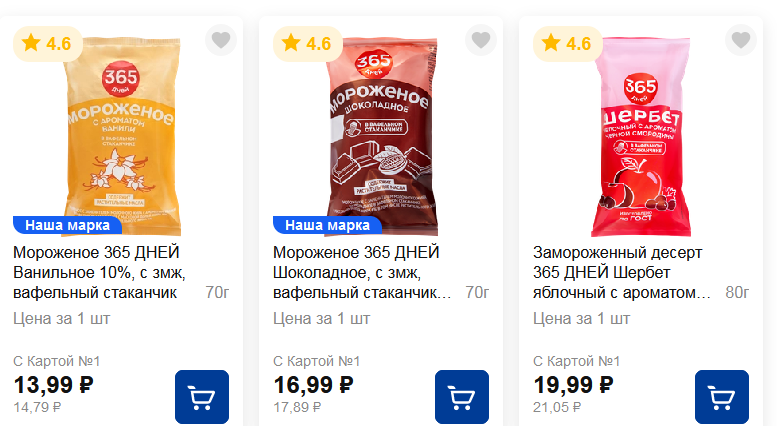The height and width of the screenshot is (426, 777).
Task: Click Наша марка badge on vanilla ice cream
Action: point(67,225)
